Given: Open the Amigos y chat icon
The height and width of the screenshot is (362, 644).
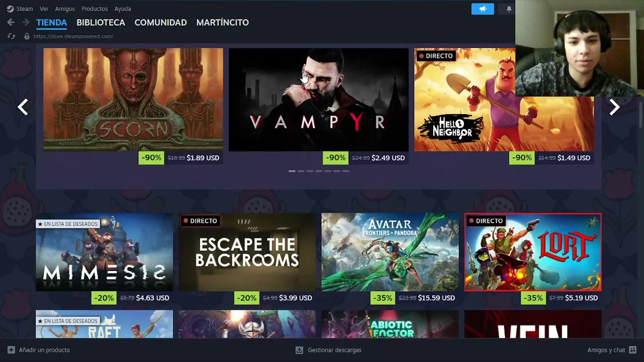Looking at the screenshot, I should (x=632, y=350).
